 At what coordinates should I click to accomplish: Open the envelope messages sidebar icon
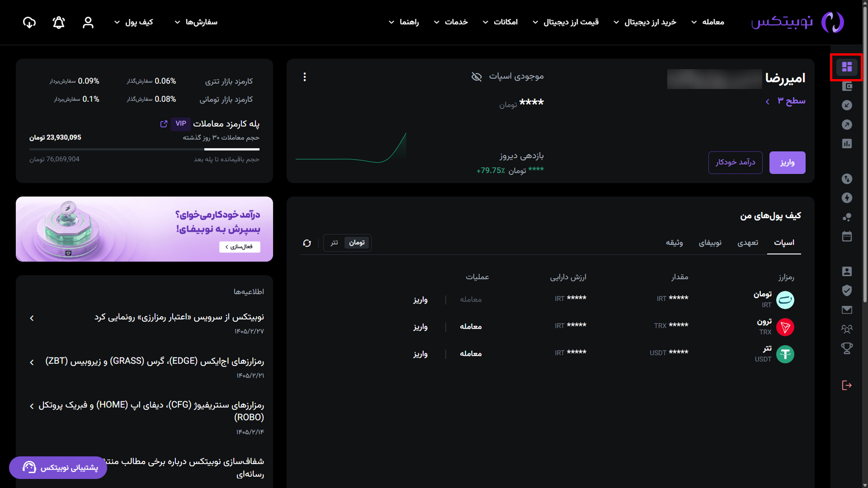[x=847, y=310]
